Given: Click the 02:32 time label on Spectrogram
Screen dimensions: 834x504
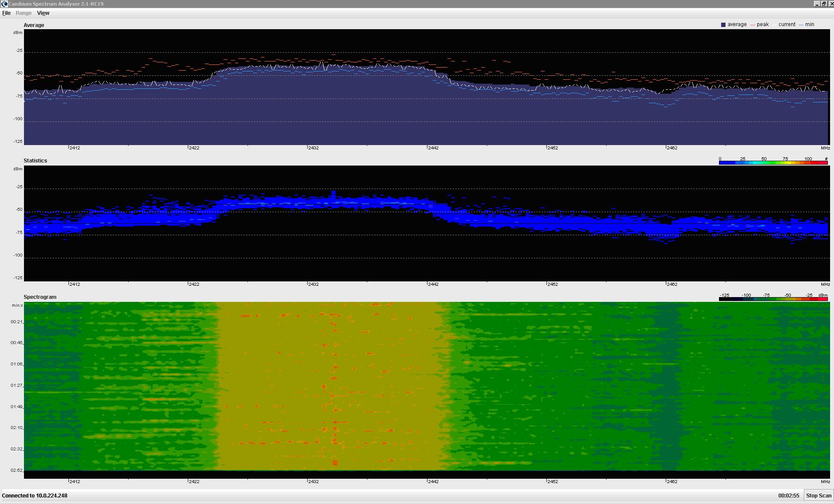Looking at the screenshot, I should click(x=17, y=449).
